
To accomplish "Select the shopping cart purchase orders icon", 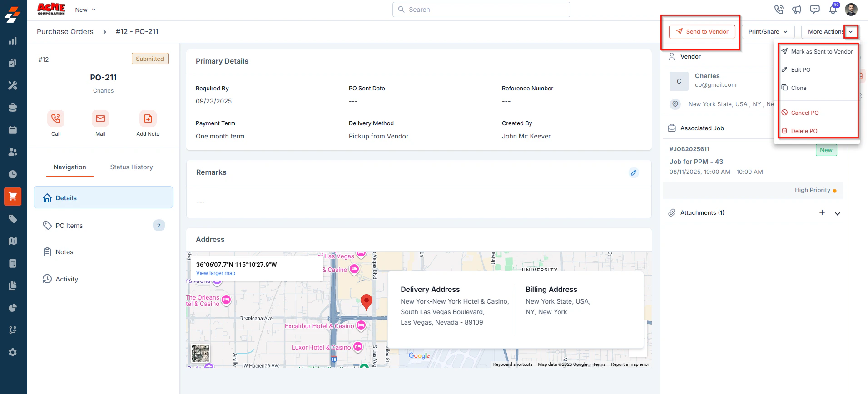I will [x=13, y=197].
